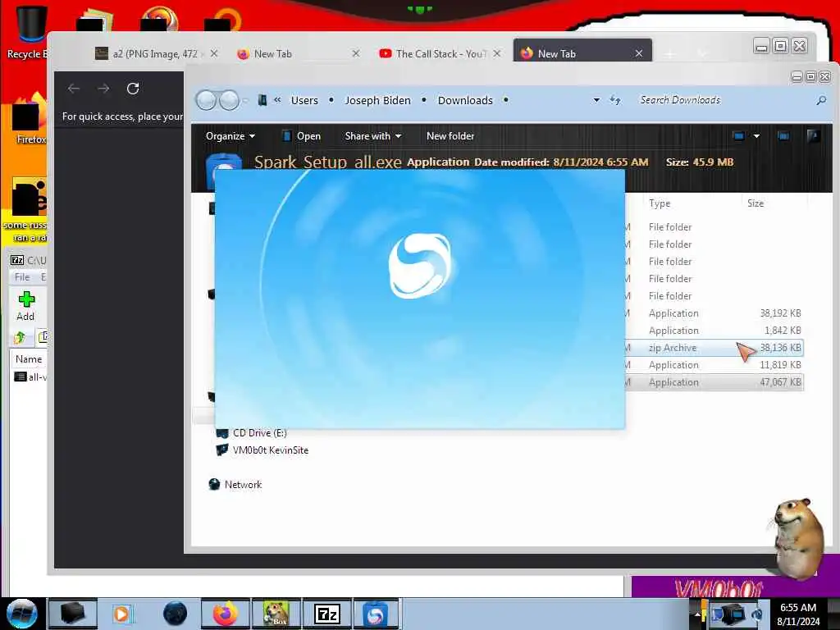Click the green Add icon in 7-Zip
The height and width of the screenshot is (630, 840).
[25, 299]
